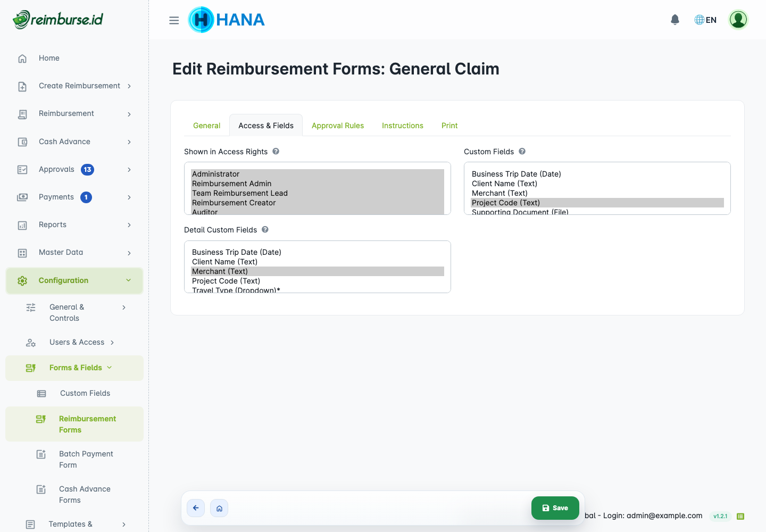
Task: Click the reimburse.id logo
Action: pyautogui.click(x=58, y=20)
